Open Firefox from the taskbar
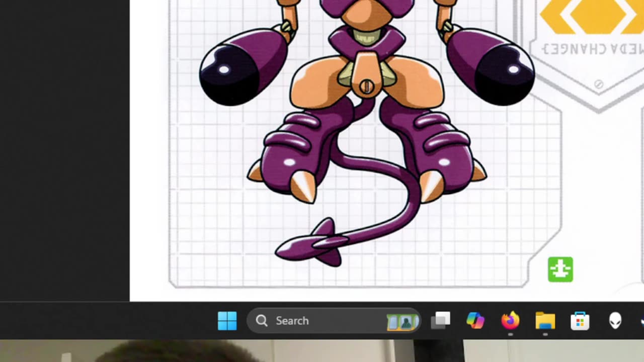The height and width of the screenshot is (362, 644). pyautogui.click(x=510, y=321)
